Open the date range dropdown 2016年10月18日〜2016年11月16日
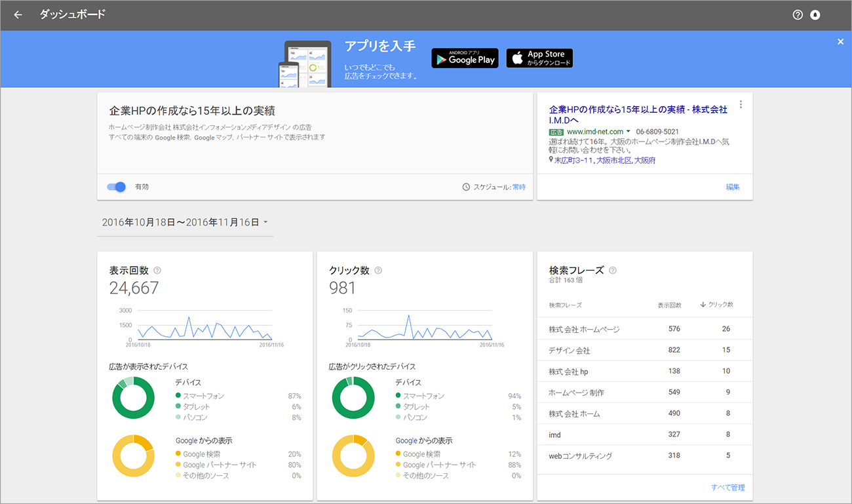Viewport: 852px width, 504px height. coord(185,223)
